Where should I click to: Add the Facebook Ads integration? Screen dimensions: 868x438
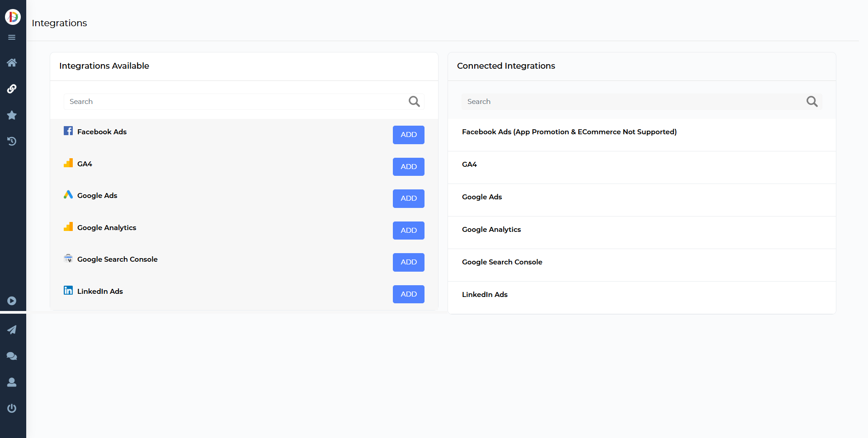(409, 135)
